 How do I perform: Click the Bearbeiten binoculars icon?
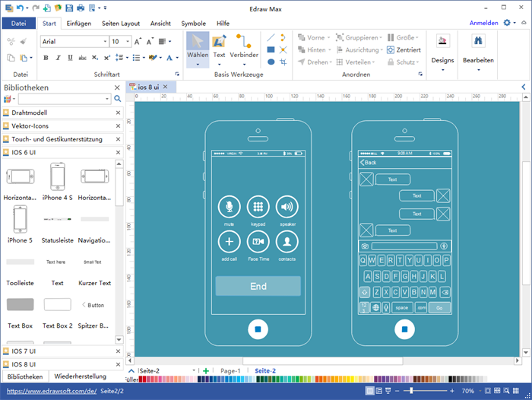pos(479,42)
